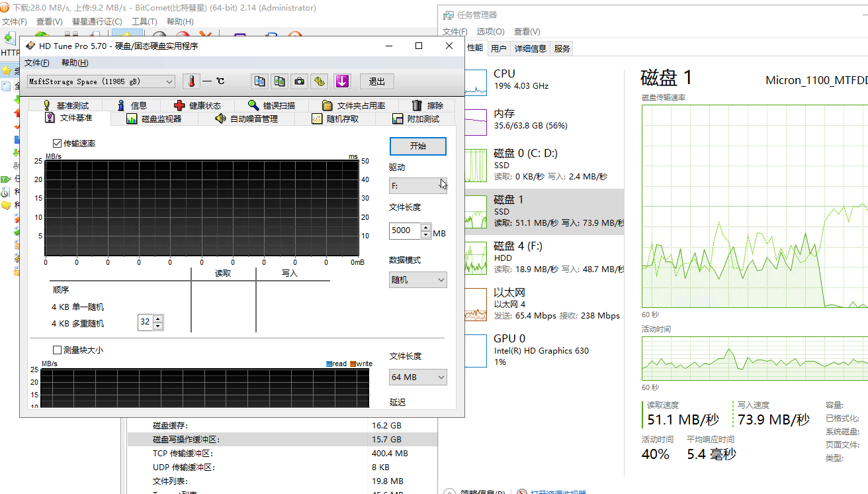Open the 基准测试 benchmark tab

point(65,105)
